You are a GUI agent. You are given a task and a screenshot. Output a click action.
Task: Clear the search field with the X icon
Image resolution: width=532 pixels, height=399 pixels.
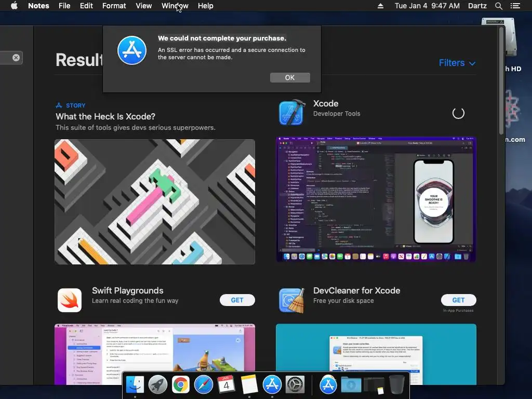pyautogui.click(x=16, y=58)
